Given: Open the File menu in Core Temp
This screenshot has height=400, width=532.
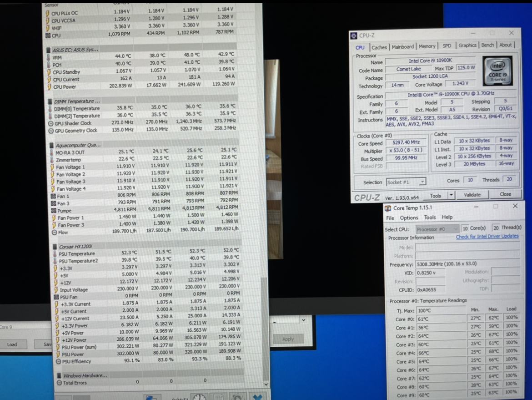Looking at the screenshot, I should (x=390, y=218).
